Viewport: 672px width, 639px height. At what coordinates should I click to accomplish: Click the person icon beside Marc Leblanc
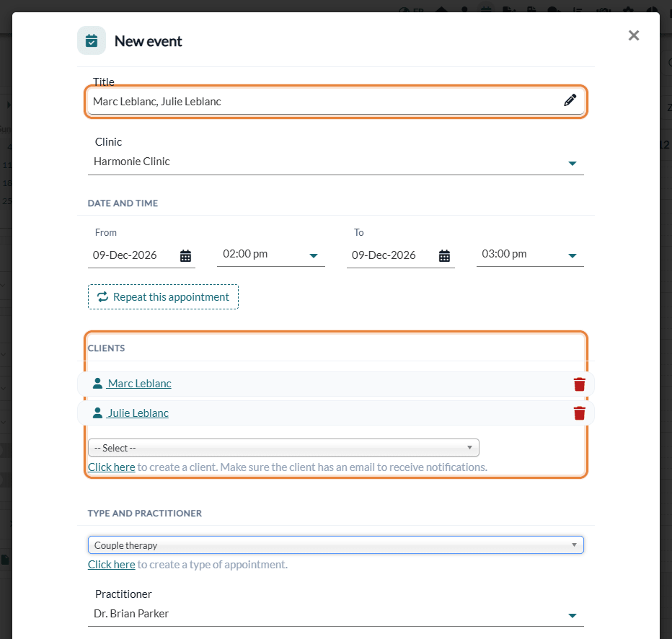point(98,383)
